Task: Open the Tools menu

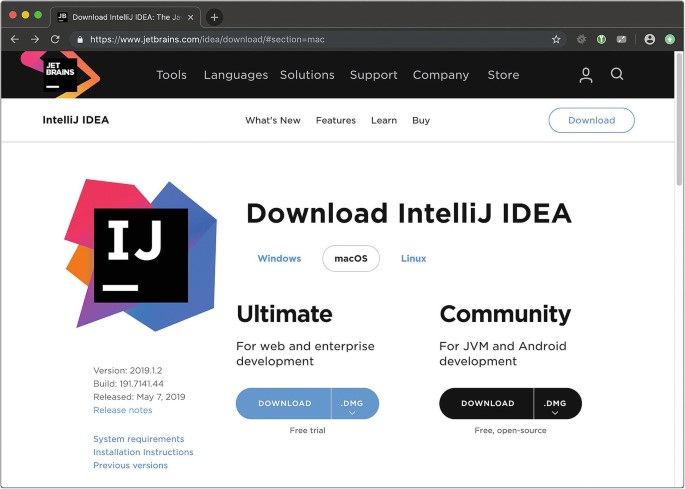Action: 171,75
